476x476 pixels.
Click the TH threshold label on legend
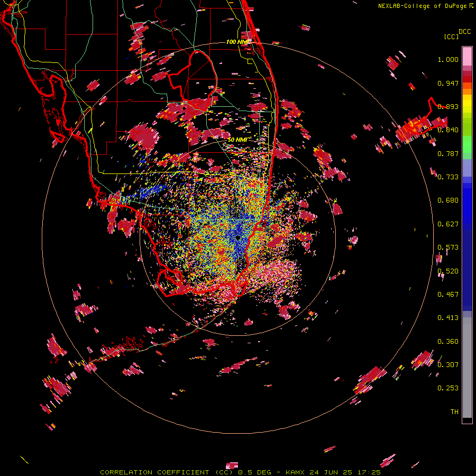click(x=454, y=412)
